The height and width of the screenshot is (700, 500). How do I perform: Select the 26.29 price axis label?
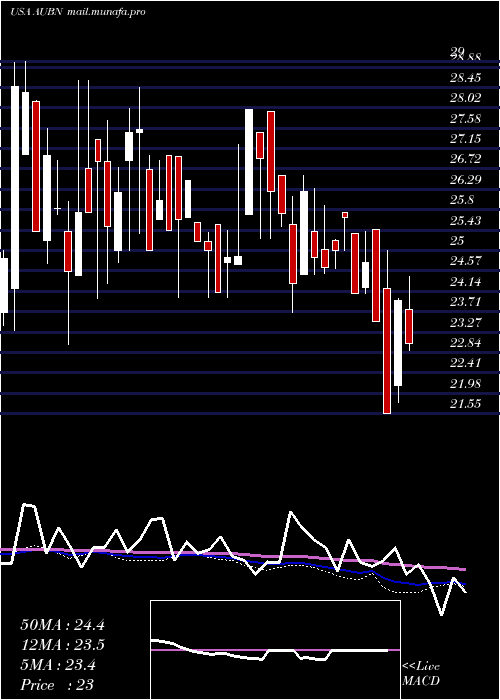[466, 180]
